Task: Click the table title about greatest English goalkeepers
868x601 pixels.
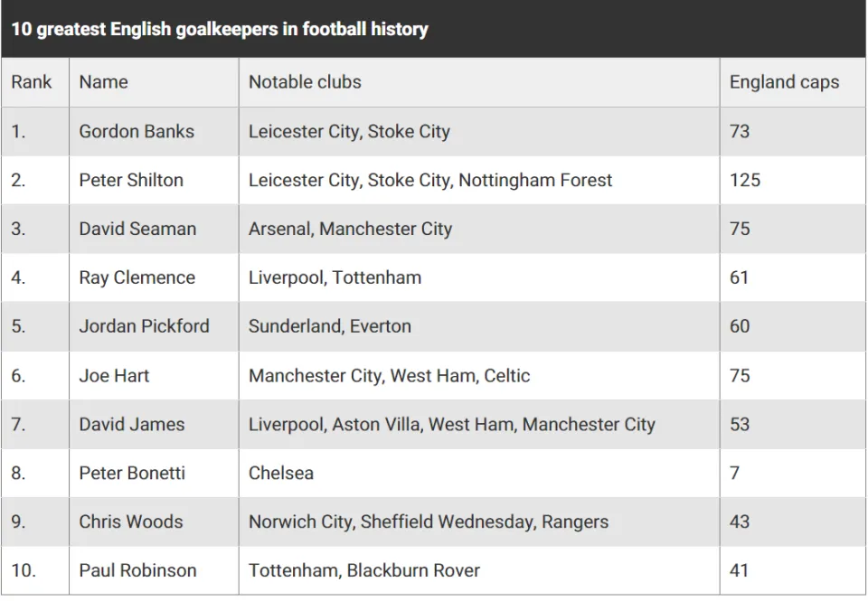Action: (x=220, y=29)
